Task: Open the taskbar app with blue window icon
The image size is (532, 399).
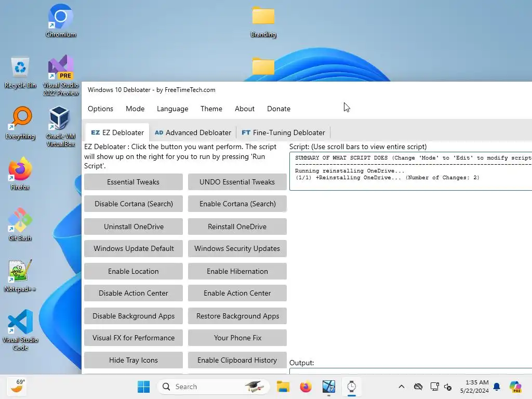Action: click(328, 387)
